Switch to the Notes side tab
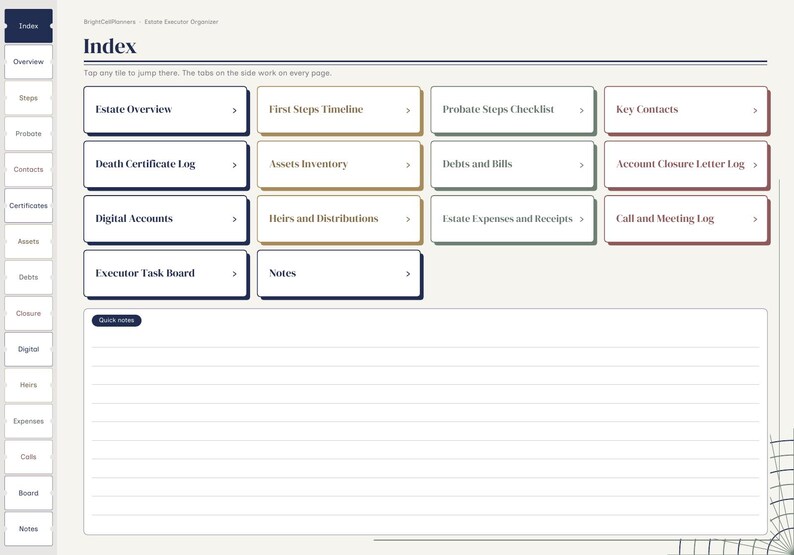Viewport: 794px width, 555px height. 28,529
